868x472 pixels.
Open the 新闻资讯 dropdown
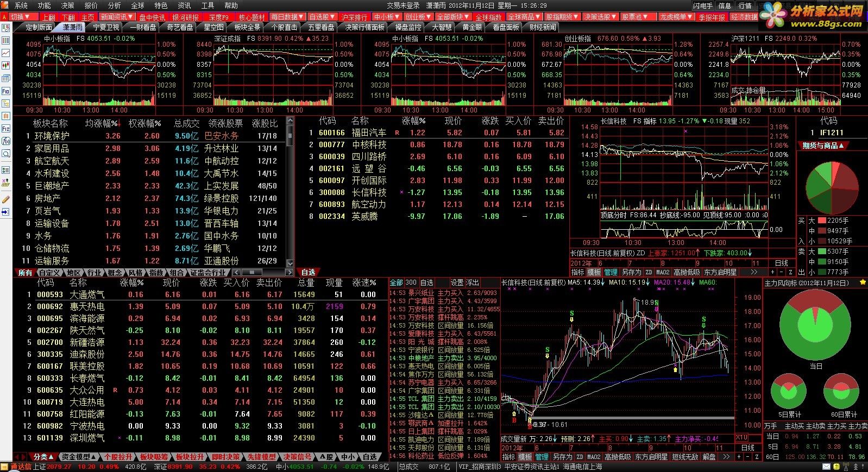pos(117,17)
